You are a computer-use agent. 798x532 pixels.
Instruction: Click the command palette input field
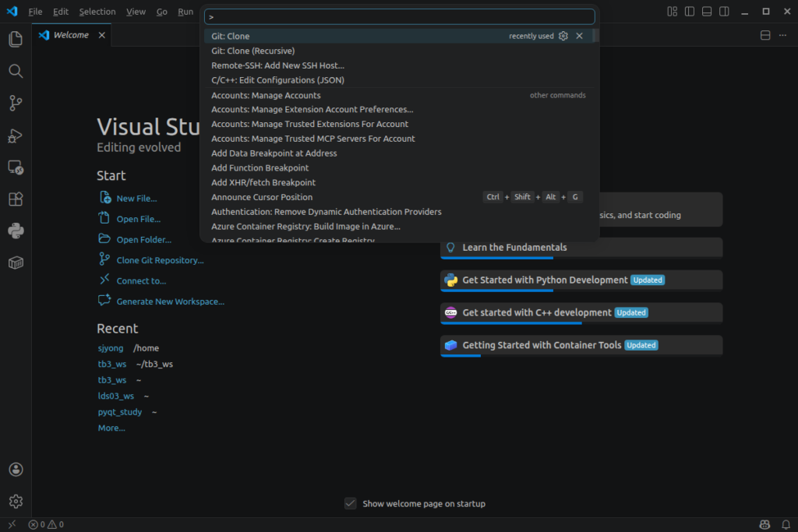(x=400, y=17)
